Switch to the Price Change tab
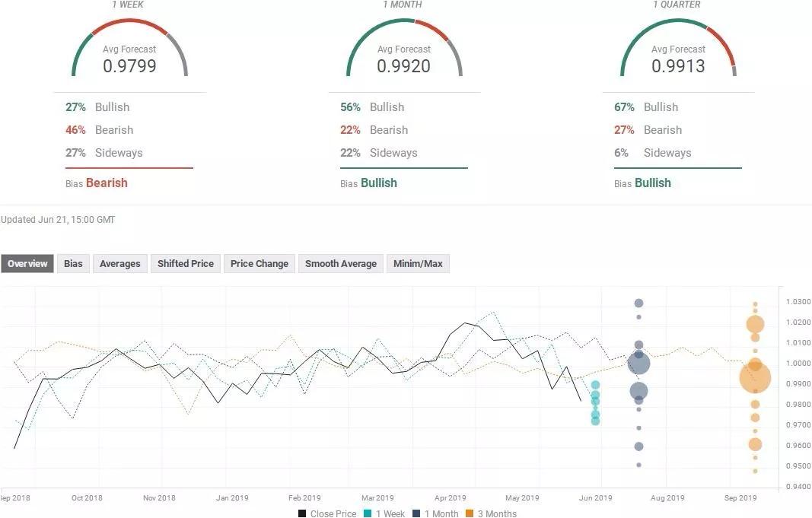 coord(259,264)
